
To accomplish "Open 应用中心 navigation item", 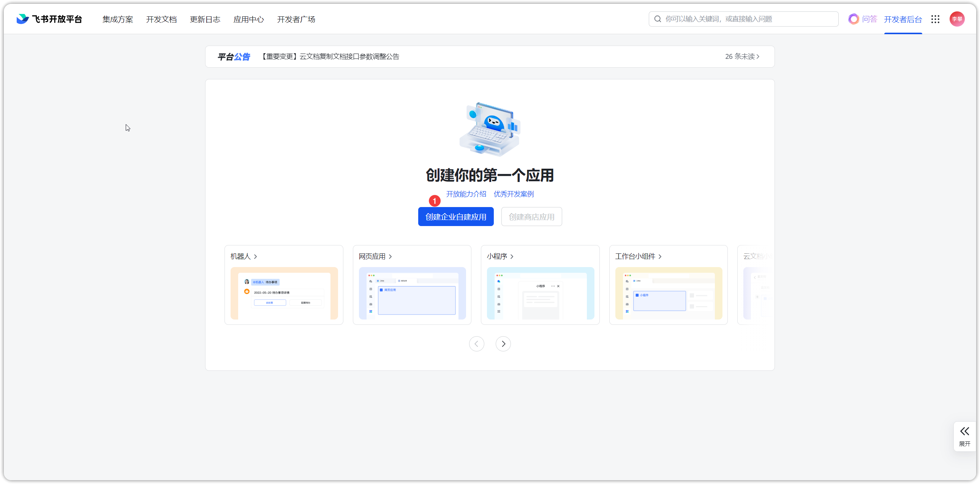I will tap(249, 19).
